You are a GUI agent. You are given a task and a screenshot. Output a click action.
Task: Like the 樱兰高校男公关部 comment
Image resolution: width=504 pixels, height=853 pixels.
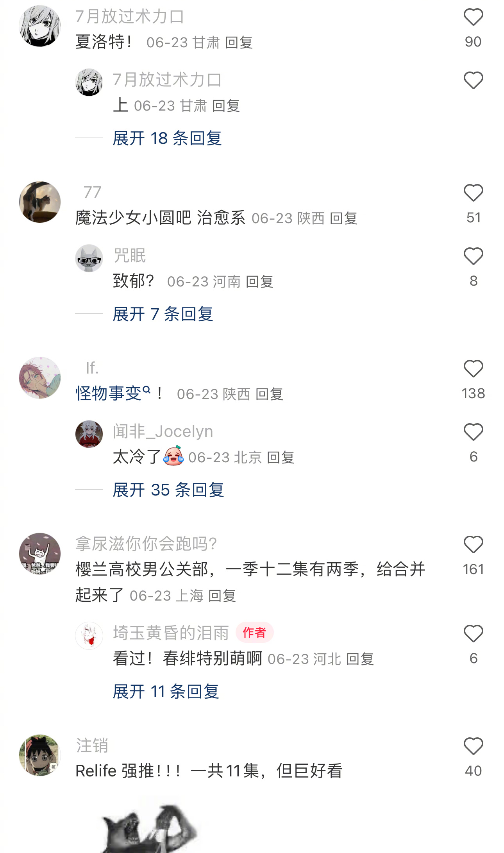coord(473,545)
